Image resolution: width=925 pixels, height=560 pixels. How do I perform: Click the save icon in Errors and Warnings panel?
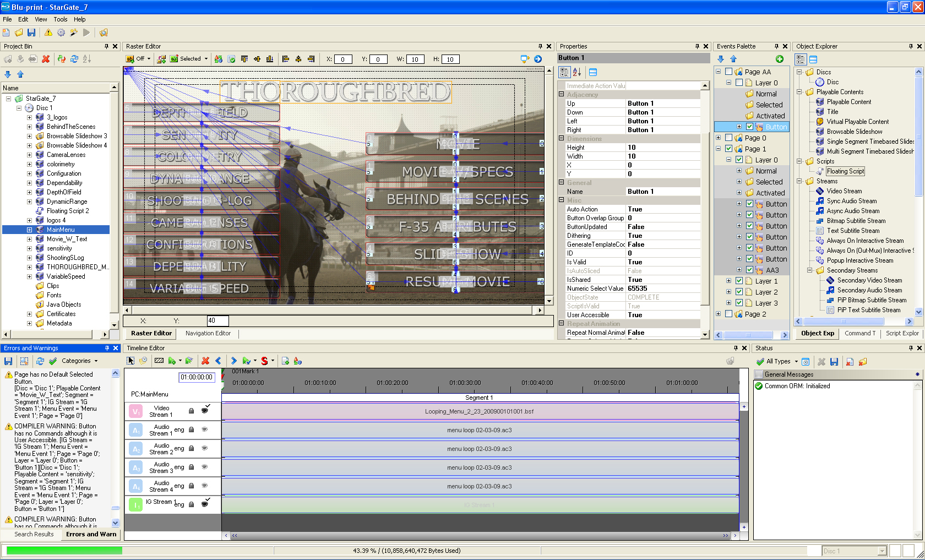tap(8, 361)
